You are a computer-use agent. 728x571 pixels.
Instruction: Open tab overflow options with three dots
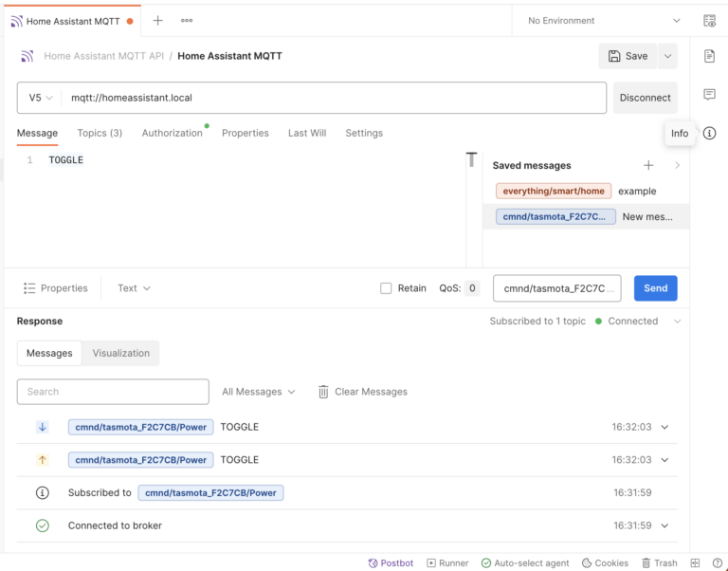(187, 21)
